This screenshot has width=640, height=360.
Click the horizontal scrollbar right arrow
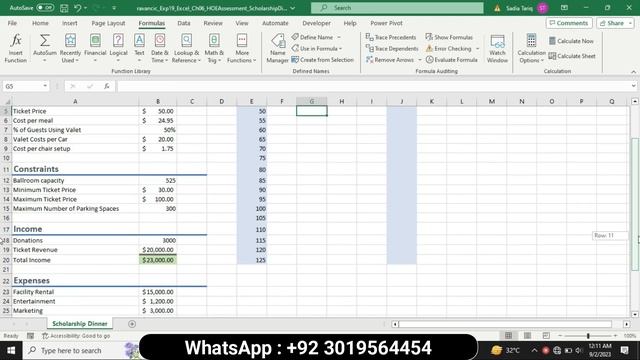pyautogui.click(x=627, y=324)
